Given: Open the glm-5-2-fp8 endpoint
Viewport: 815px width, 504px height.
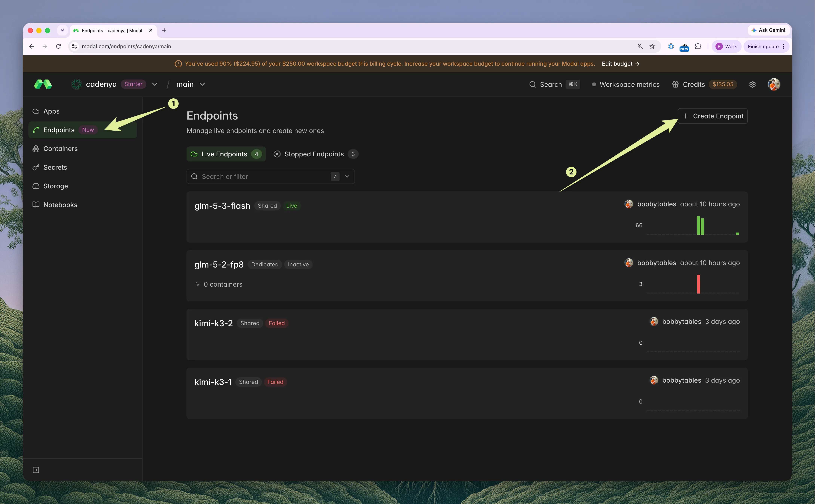Looking at the screenshot, I should (467, 276).
